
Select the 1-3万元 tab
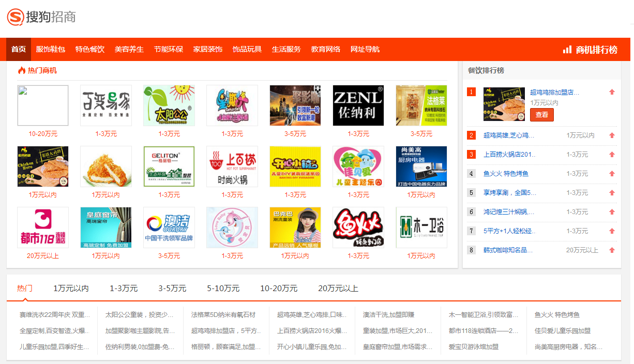coord(124,288)
